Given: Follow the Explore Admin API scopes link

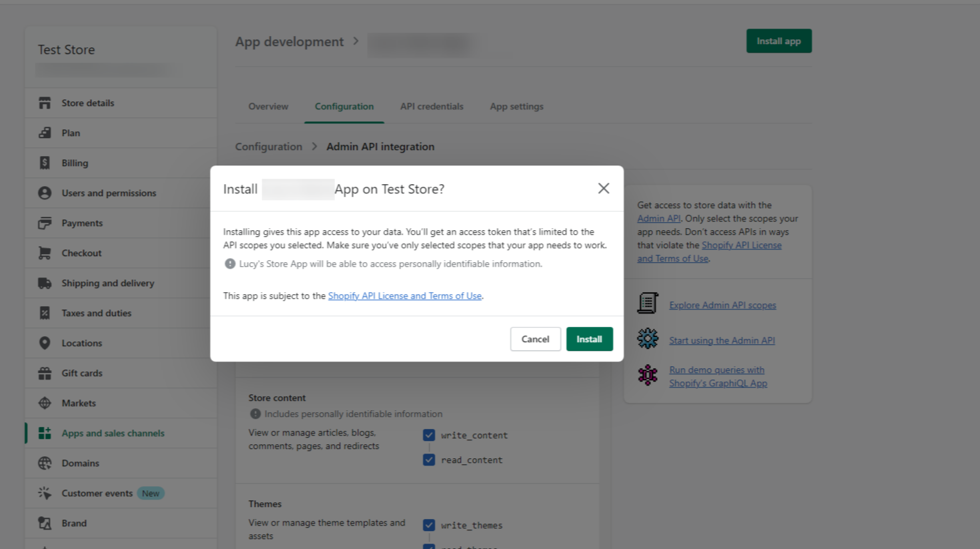Looking at the screenshot, I should [x=722, y=305].
